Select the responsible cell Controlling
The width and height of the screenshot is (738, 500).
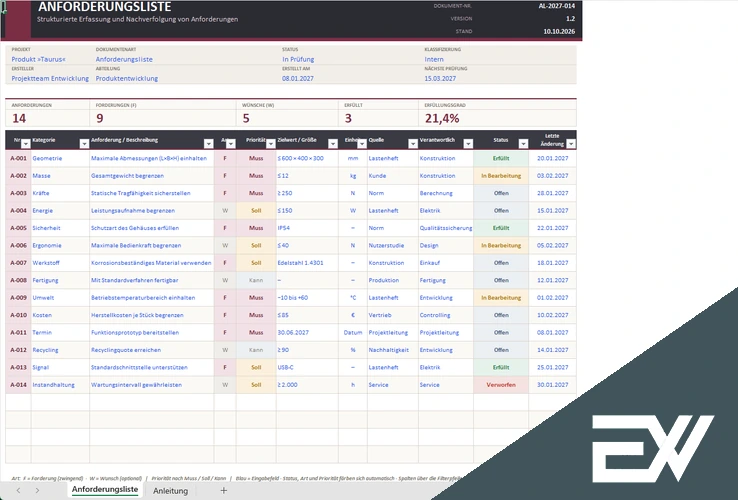[x=446, y=315]
